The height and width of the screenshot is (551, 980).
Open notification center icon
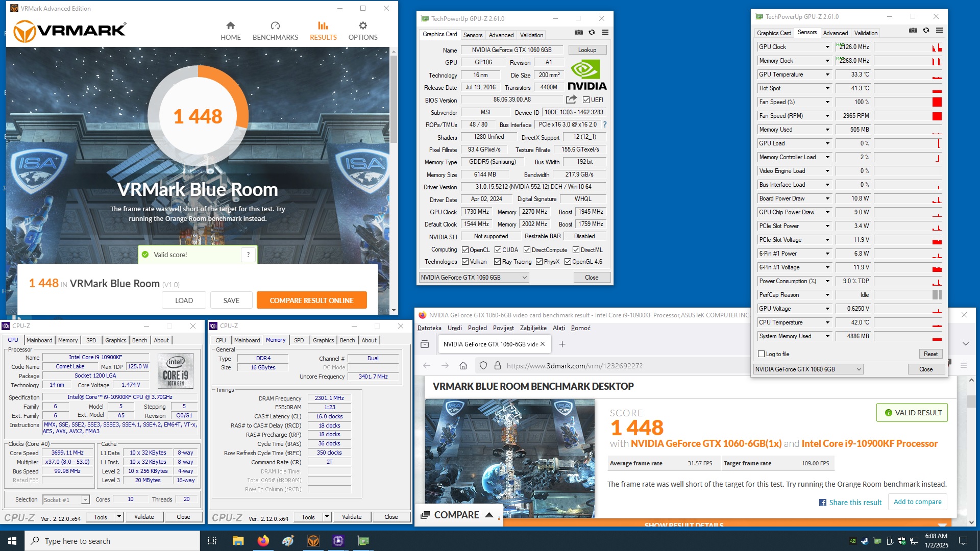963,541
